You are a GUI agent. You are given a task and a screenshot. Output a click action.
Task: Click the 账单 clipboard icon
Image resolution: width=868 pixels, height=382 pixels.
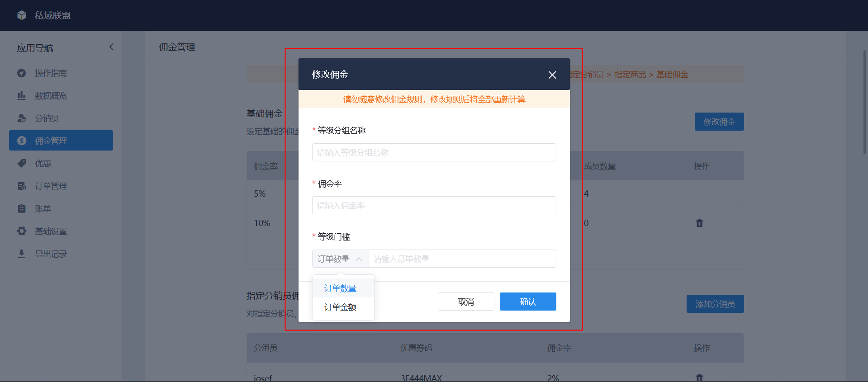[x=22, y=209]
